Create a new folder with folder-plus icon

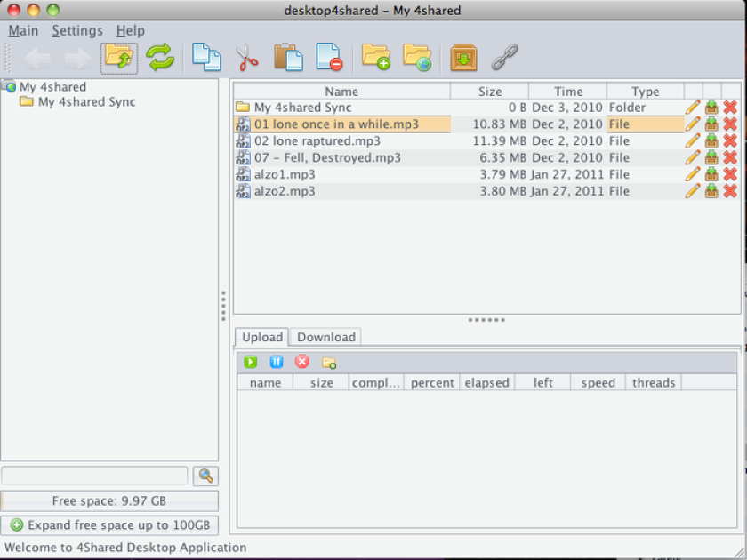tap(376, 57)
